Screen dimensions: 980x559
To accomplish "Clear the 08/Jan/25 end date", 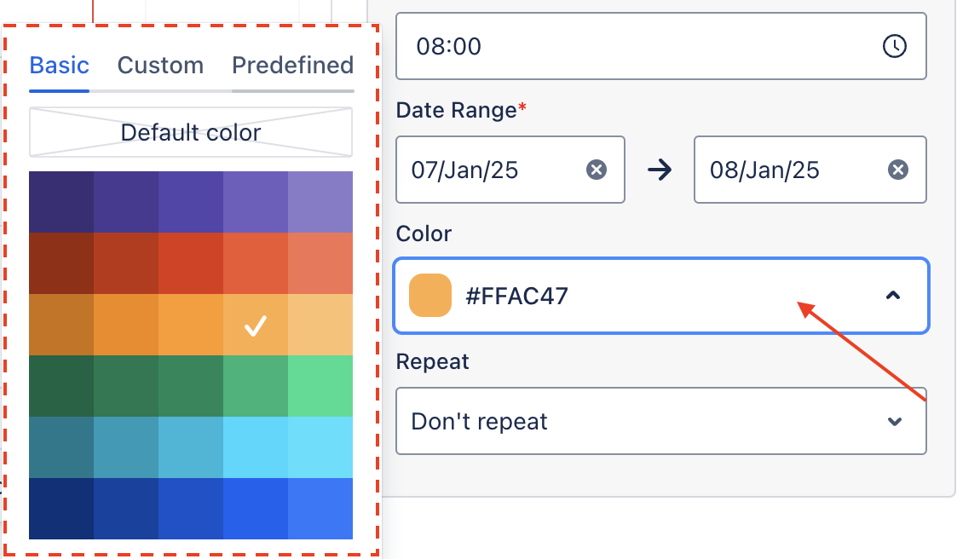I will (x=898, y=170).
